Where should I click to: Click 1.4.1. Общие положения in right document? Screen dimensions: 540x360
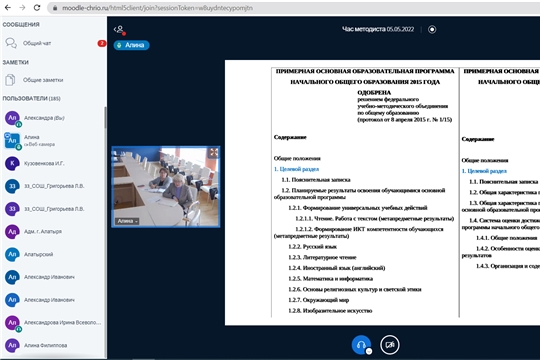(x=507, y=238)
